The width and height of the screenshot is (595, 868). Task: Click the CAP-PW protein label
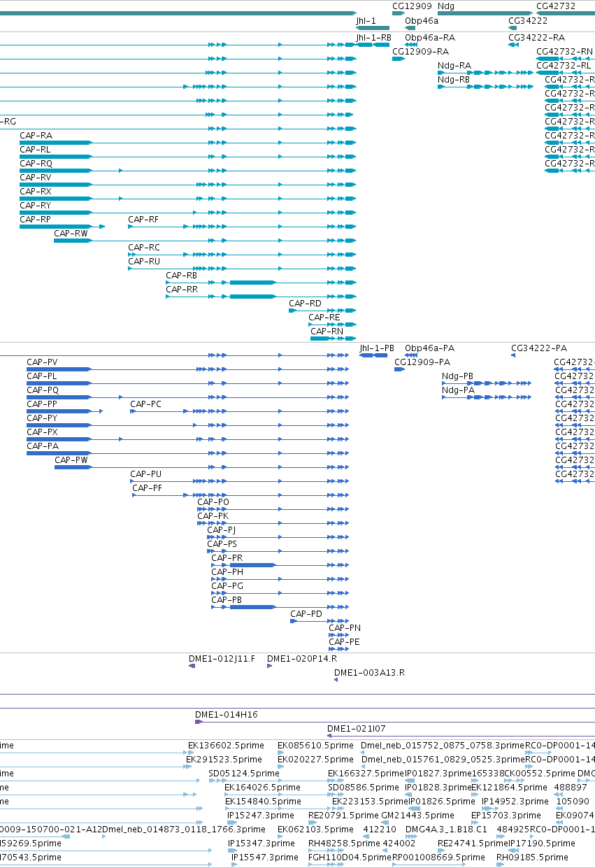tap(71, 460)
